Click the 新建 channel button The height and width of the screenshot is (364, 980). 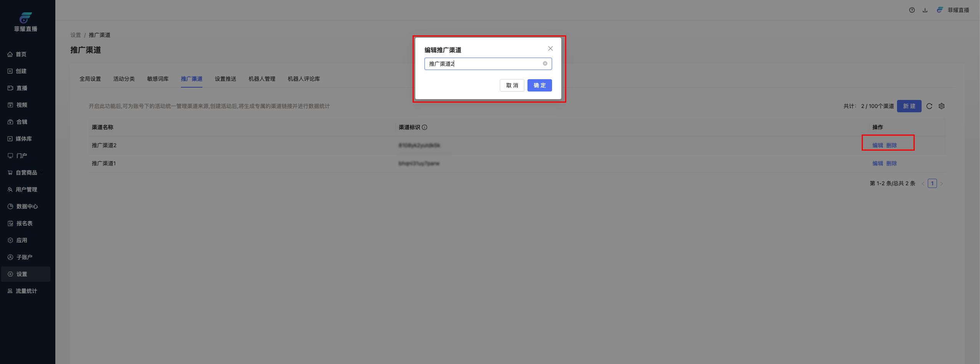909,106
